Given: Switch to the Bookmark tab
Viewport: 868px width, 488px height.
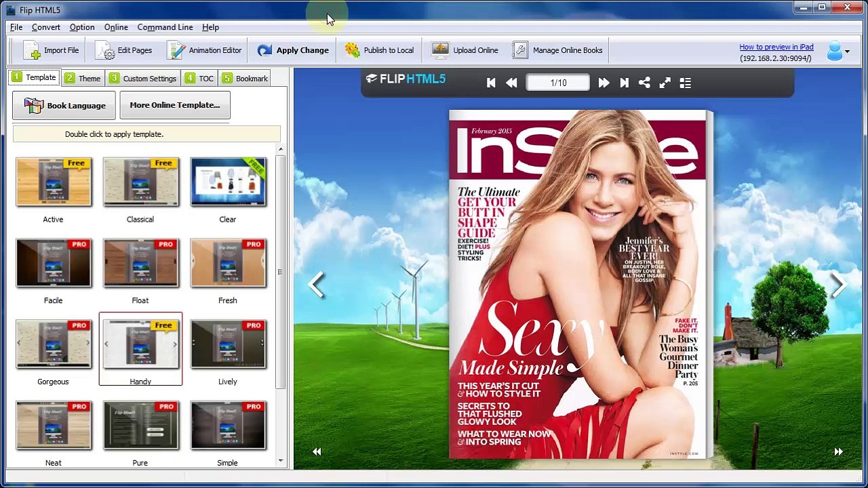Looking at the screenshot, I should click(x=245, y=79).
